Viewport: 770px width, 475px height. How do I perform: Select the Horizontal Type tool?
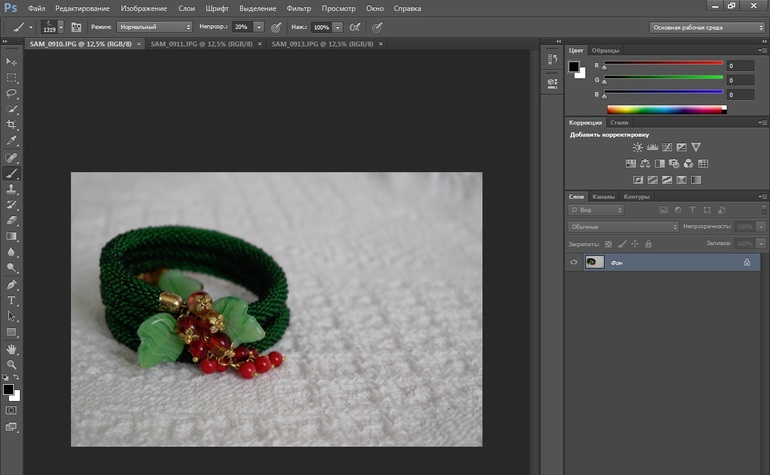pos(12,300)
